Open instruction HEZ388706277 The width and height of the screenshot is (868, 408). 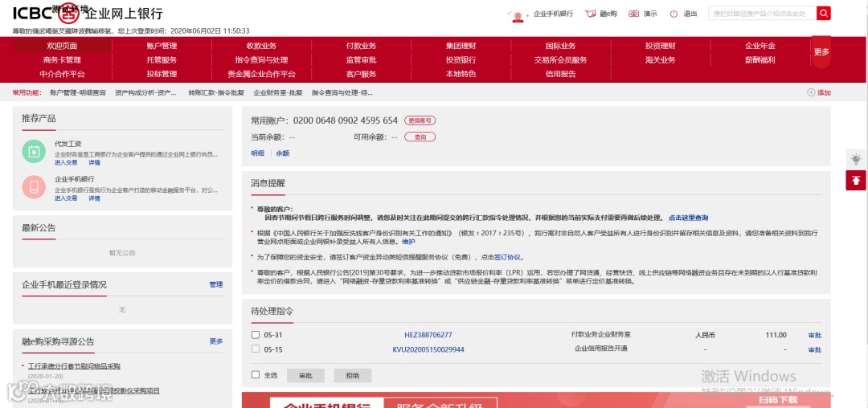click(428, 335)
